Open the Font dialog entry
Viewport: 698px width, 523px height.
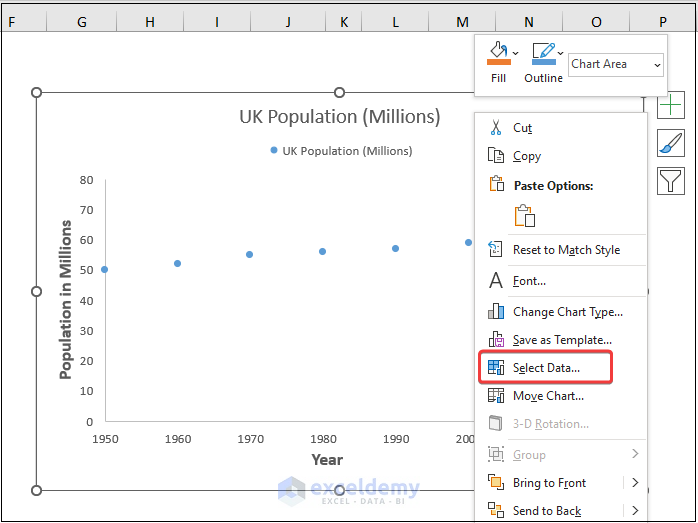click(529, 281)
